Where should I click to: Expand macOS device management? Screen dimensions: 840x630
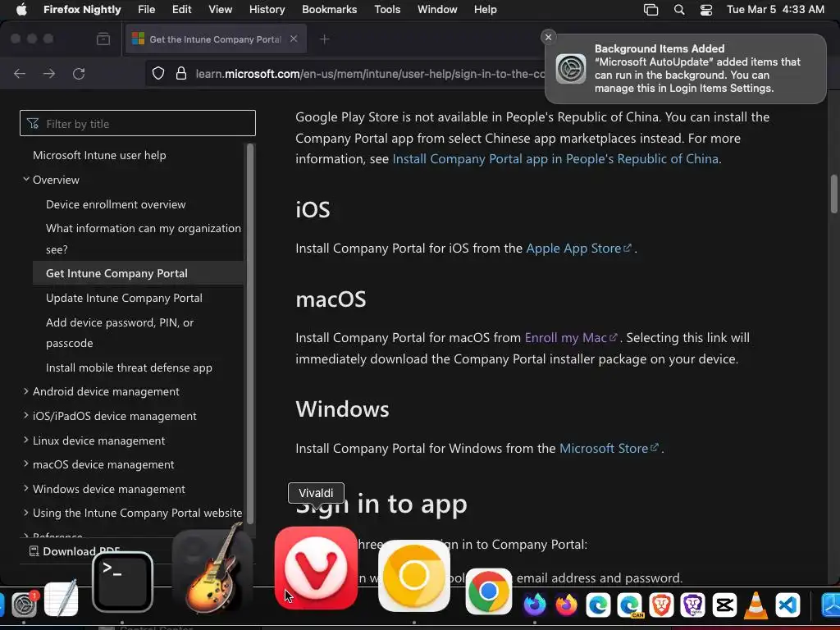(x=25, y=464)
